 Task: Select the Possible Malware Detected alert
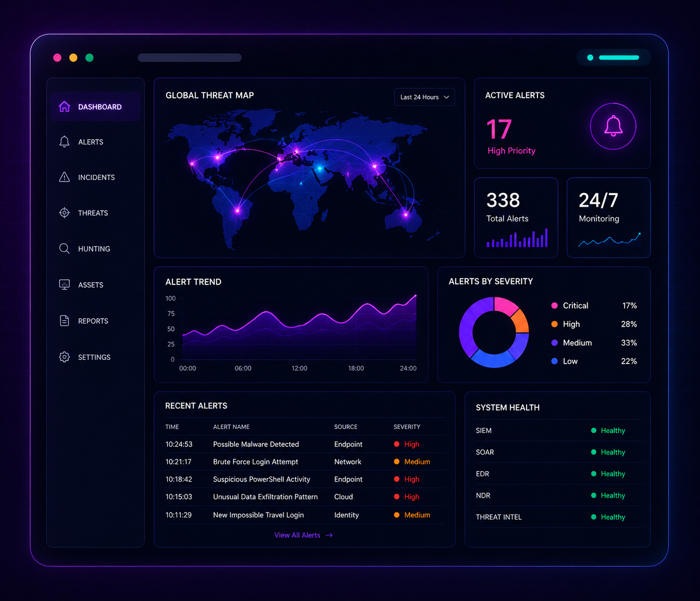(x=305, y=444)
